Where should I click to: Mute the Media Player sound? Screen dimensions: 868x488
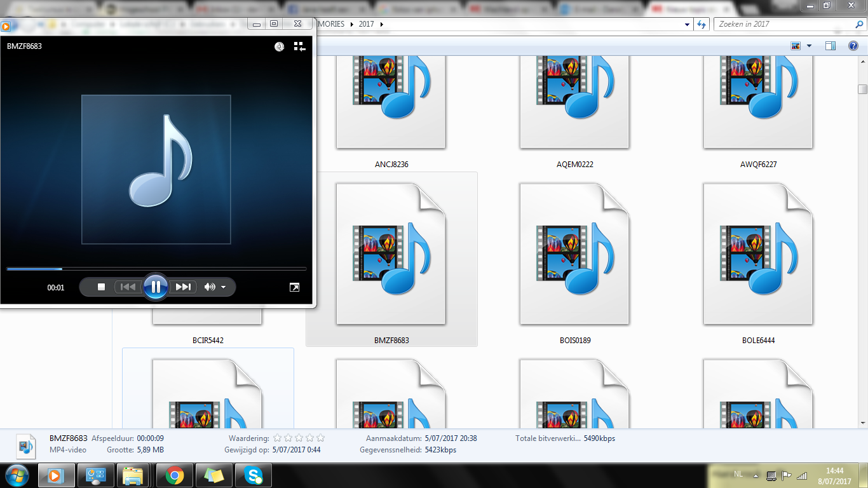[209, 287]
